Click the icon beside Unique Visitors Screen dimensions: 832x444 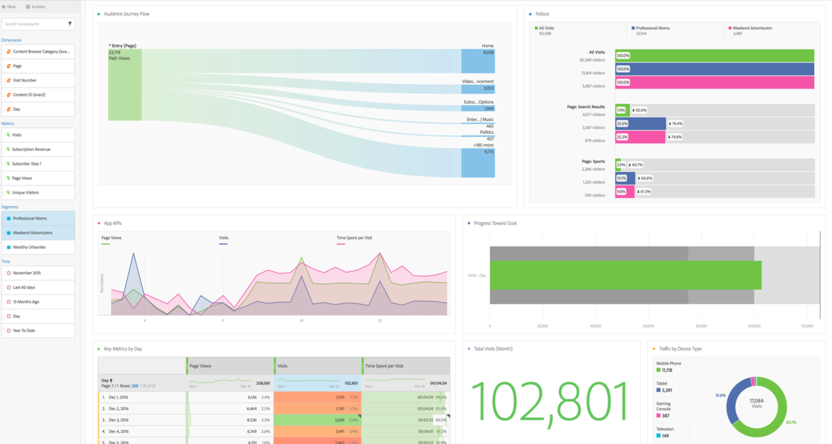pos(8,193)
